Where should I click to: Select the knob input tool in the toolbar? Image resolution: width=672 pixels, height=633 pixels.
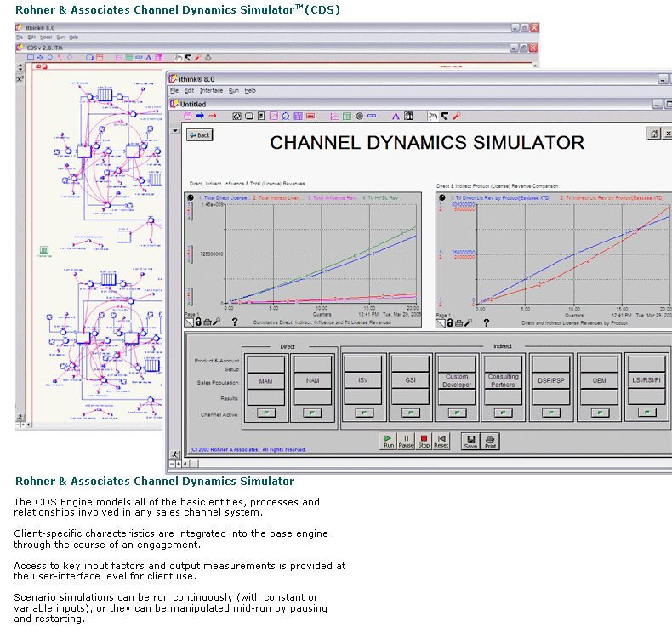pyautogui.click(x=286, y=117)
